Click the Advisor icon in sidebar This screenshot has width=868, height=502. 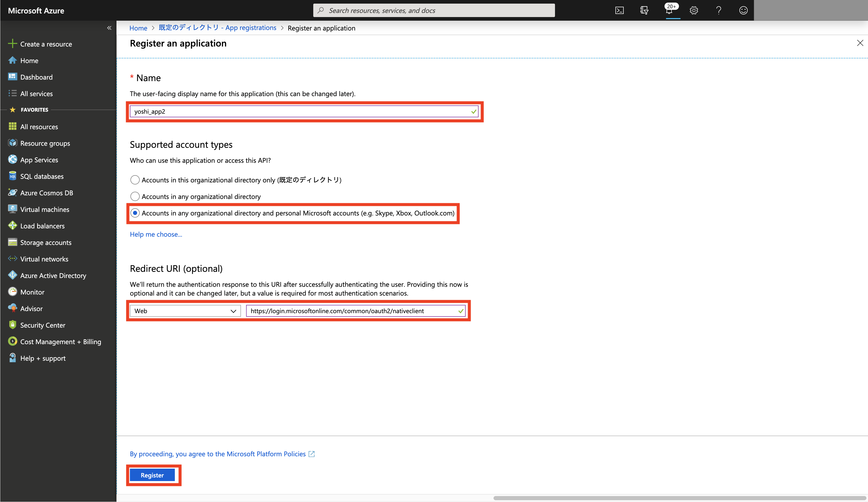[12, 308]
